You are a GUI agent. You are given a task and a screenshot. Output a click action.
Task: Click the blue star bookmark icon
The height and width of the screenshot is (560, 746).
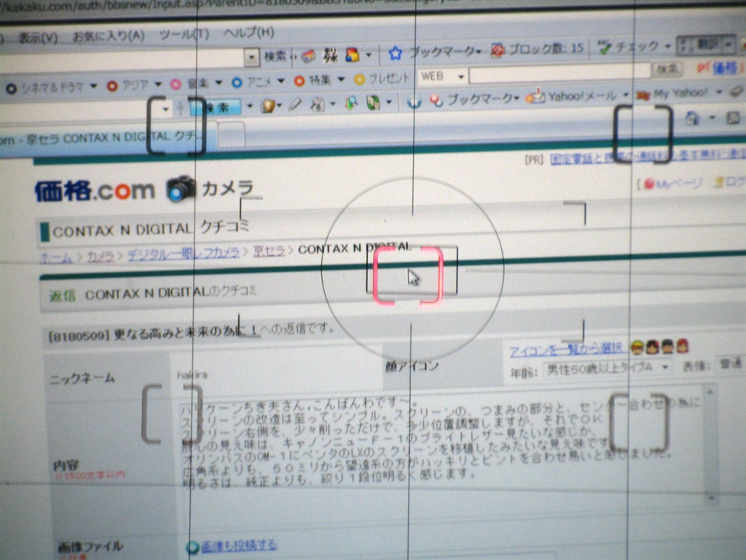[x=395, y=53]
